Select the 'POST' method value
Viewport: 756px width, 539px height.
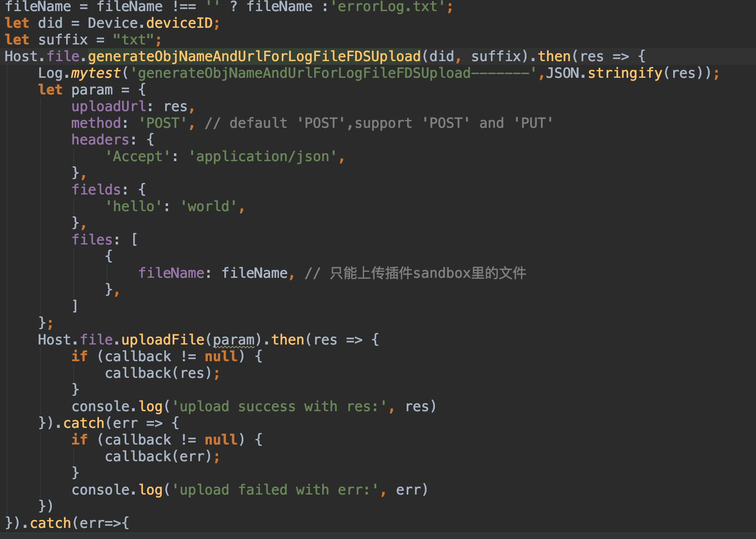pos(164,123)
